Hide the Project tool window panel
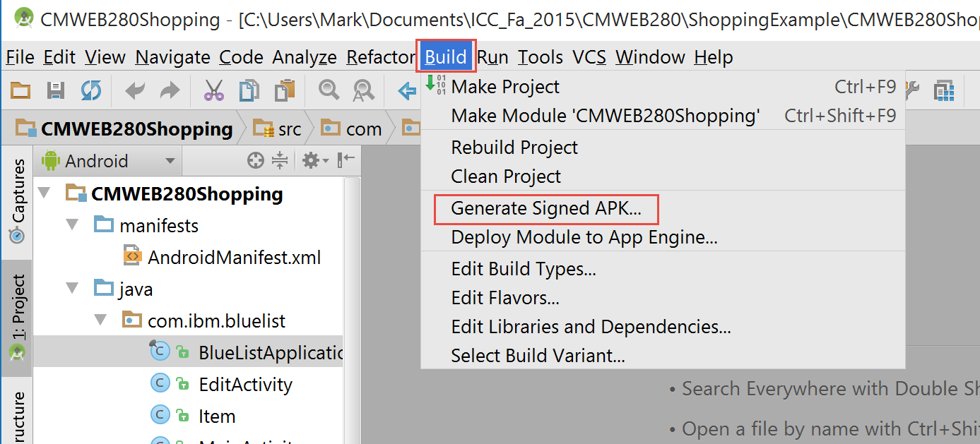The height and width of the screenshot is (444, 980). 346,161
